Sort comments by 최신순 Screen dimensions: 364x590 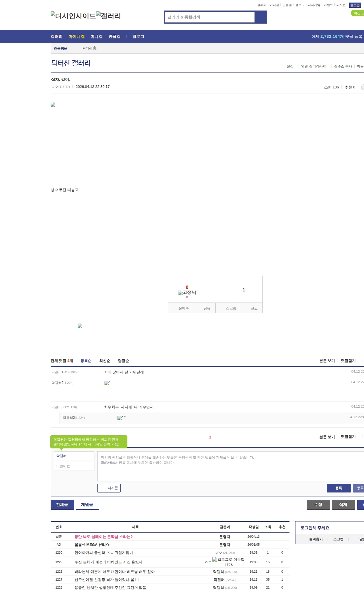[105, 361]
